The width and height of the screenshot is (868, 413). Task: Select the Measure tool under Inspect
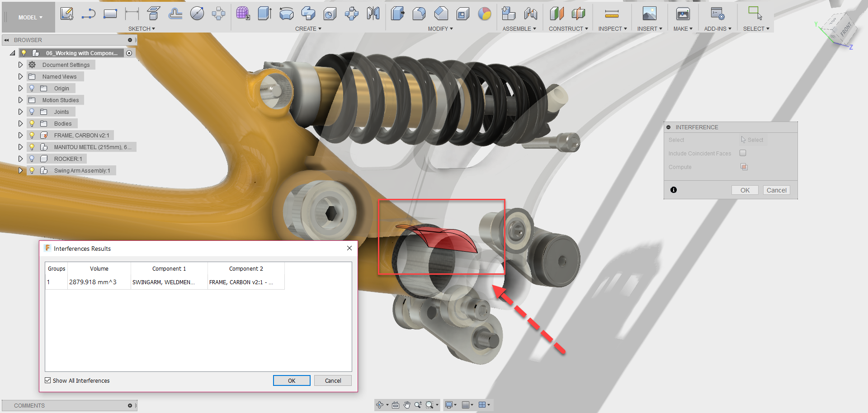pyautogui.click(x=612, y=14)
